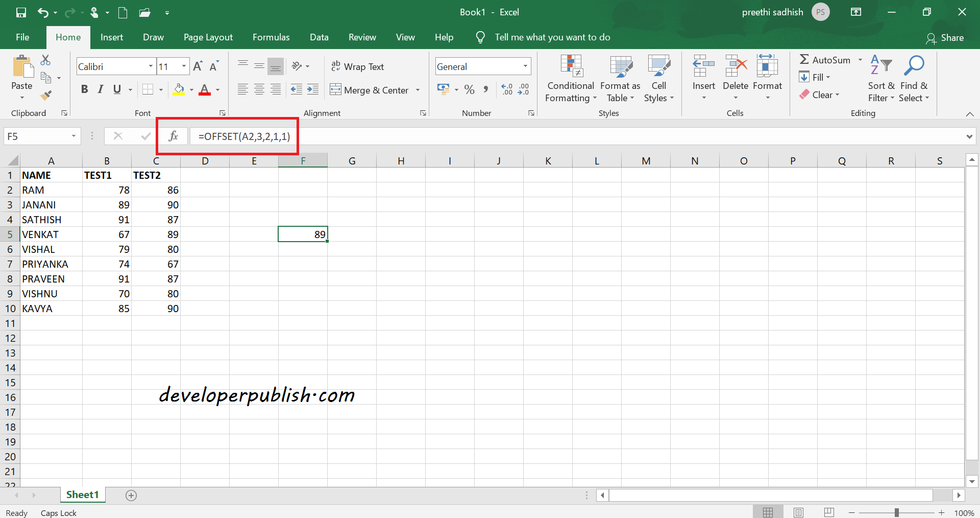
Task: Apply bold formatting
Action: pyautogui.click(x=84, y=89)
